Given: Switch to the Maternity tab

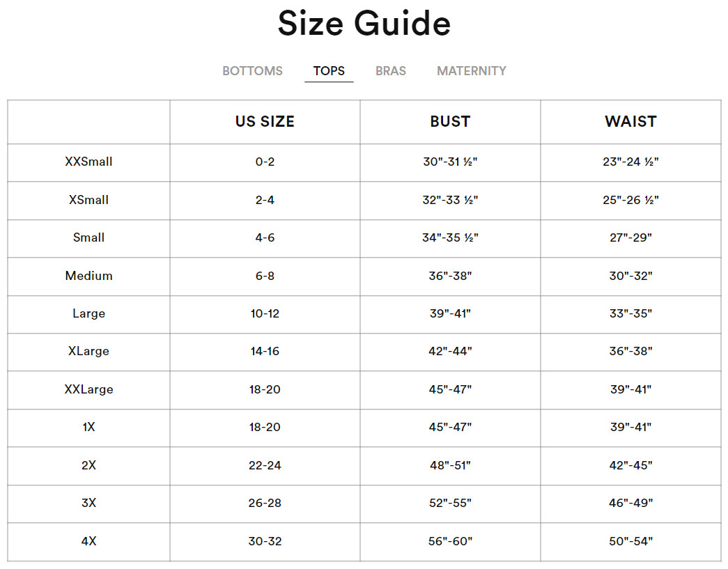Looking at the screenshot, I should pyautogui.click(x=471, y=71).
